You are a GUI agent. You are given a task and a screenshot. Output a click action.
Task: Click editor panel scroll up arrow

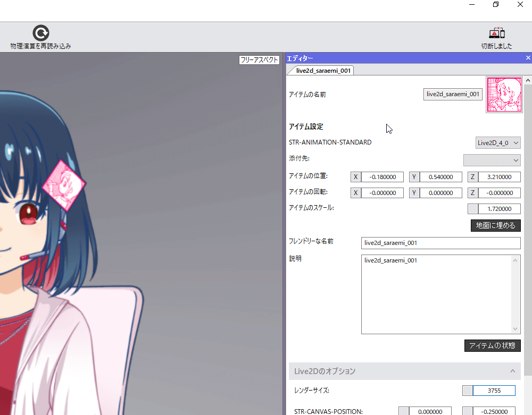(528, 81)
